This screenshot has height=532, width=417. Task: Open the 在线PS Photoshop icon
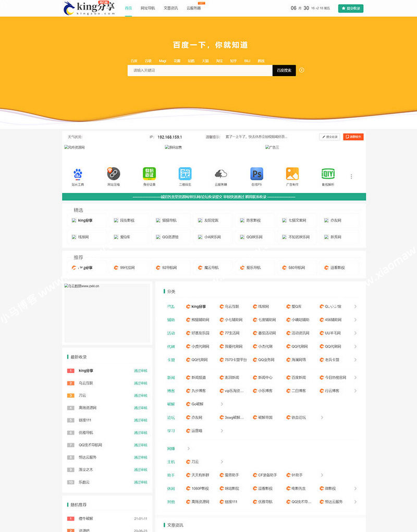[256, 174]
